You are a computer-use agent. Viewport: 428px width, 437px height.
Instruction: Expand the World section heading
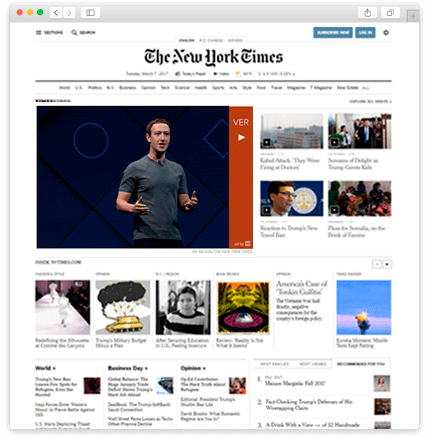(x=45, y=368)
